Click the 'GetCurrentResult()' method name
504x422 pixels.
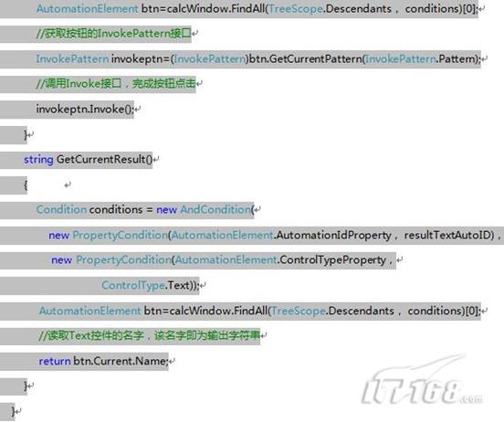coord(104,159)
